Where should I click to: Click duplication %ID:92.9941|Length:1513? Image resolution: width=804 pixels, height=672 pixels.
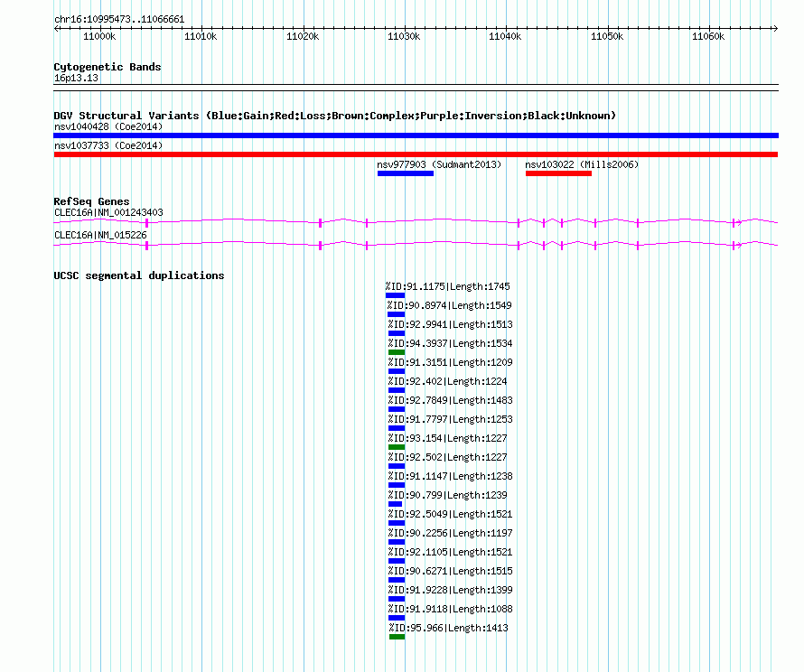450,324
